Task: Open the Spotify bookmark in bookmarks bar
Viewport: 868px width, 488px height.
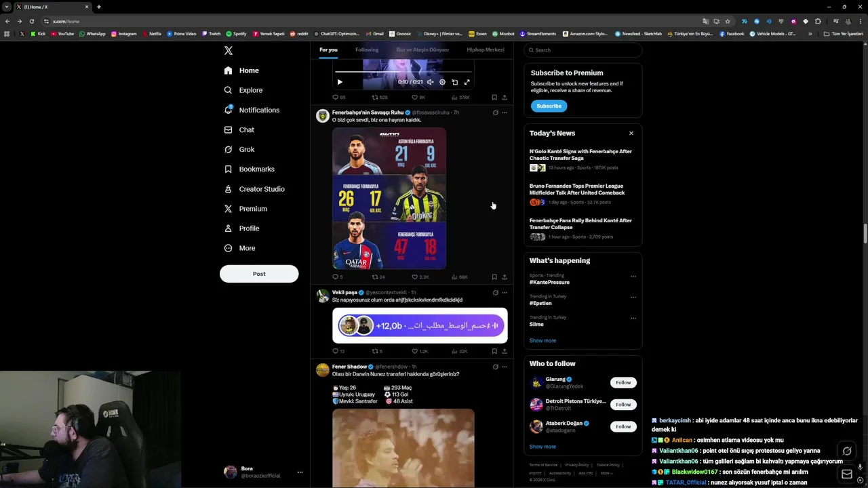Action: tap(236, 34)
